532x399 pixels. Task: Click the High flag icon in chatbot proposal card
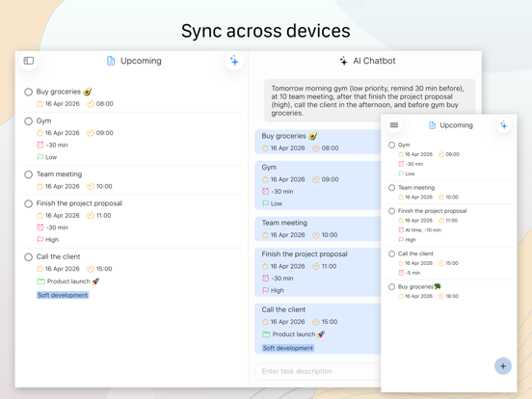266,290
